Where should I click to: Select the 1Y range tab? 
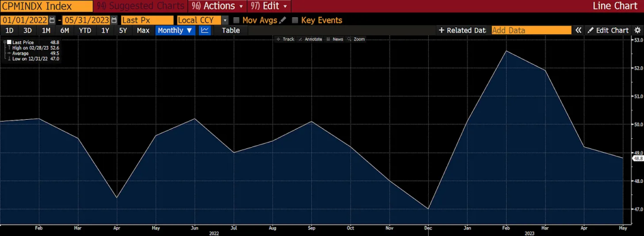click(x=105, y=30)
